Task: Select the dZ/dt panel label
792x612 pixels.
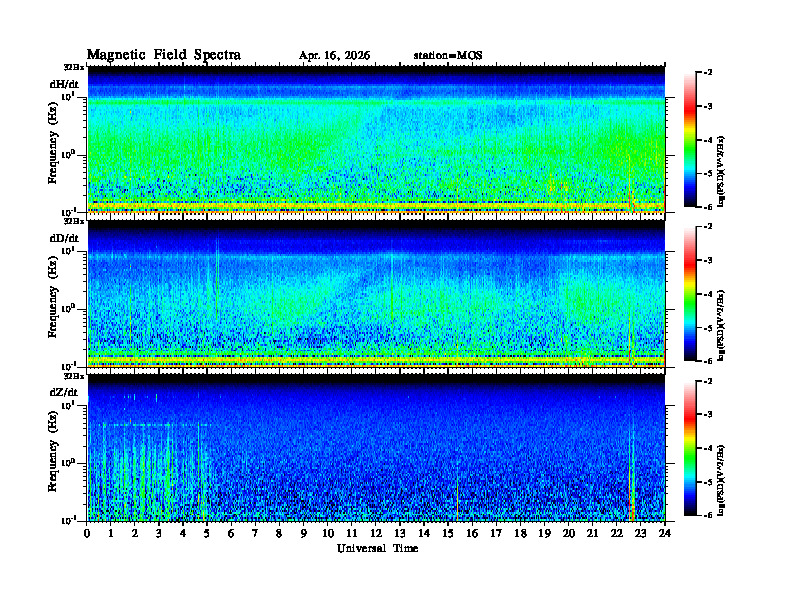Action: click(x=64, y=392)
